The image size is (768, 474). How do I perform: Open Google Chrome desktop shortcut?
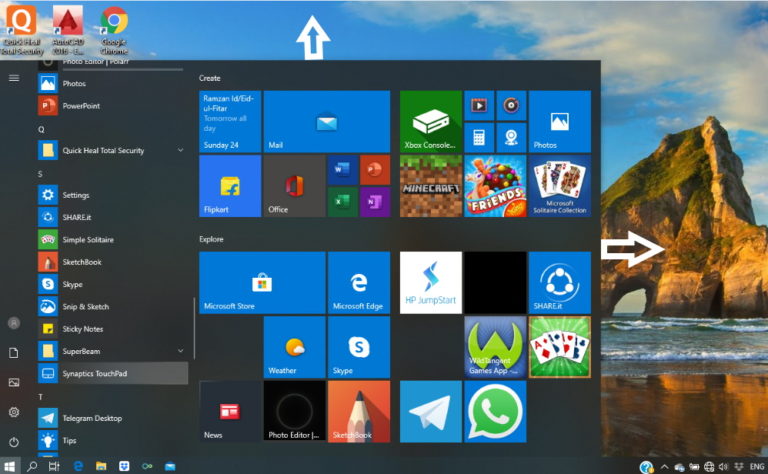pyautogui.click(x=114, y=30)
